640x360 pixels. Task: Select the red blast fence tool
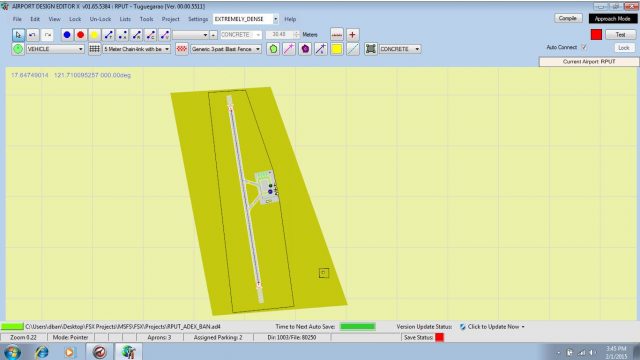pyautogui.click(x=182, y=49)
